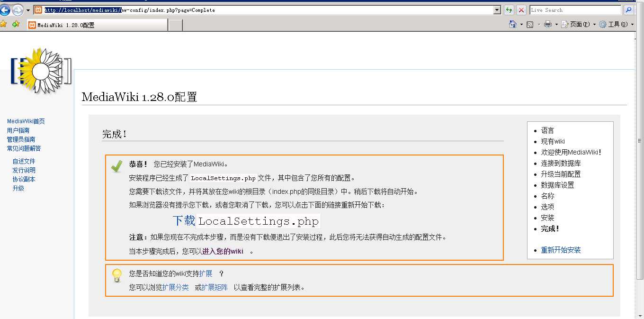
Task: Click 重新开始安装 restart link
Action: pyautogui.click(x=561, y=250)
